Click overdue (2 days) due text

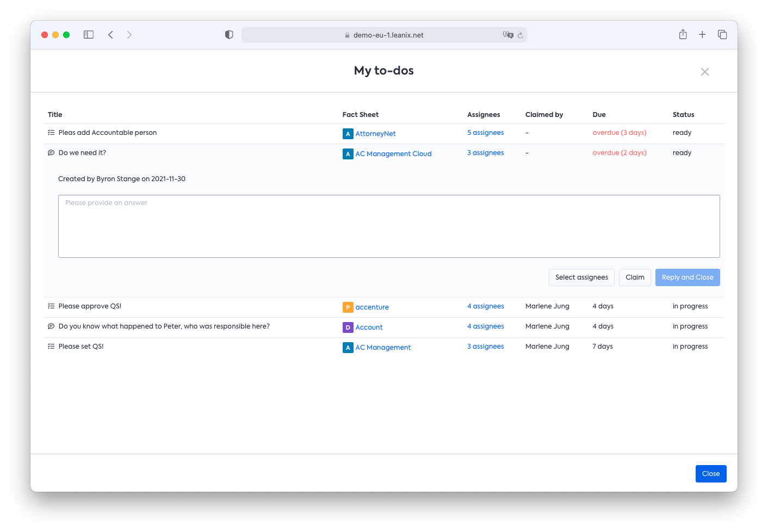tap(620, 153)
